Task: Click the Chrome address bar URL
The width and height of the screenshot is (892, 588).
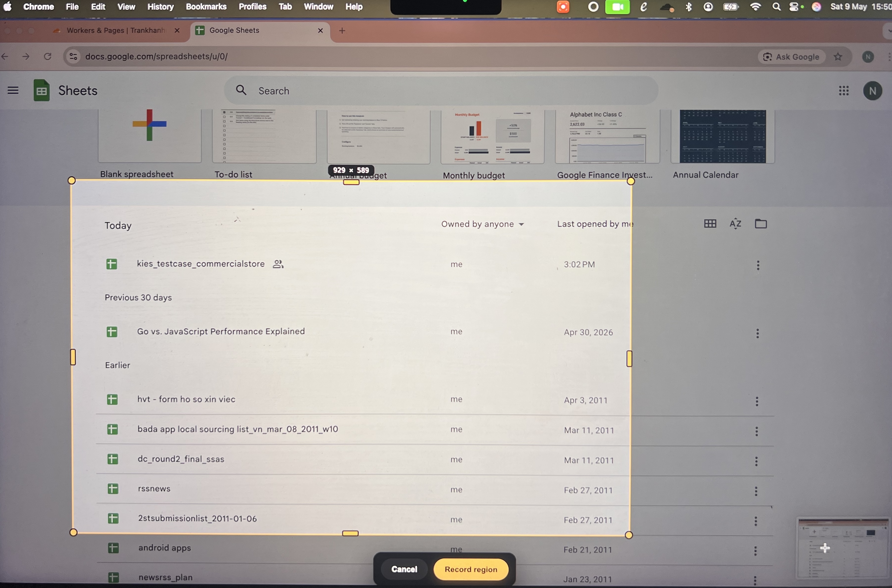Action: (156, 57)
